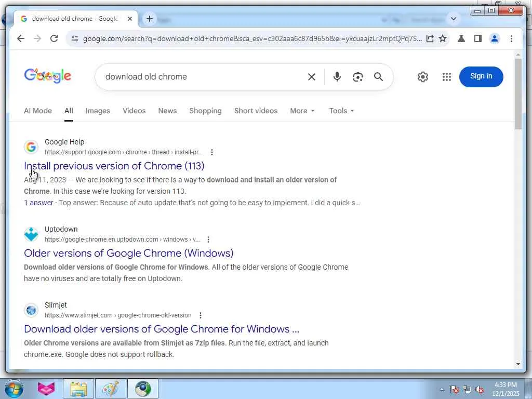Click the Chrome taskbar button
Viewport: 532px width, 399px height.
coord(143,389)
